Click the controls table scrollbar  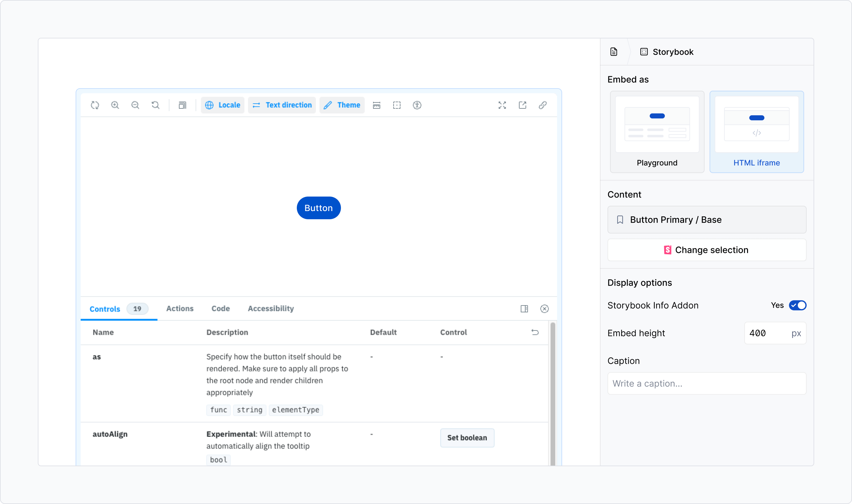pyautogui.click(x=553, y=394)
